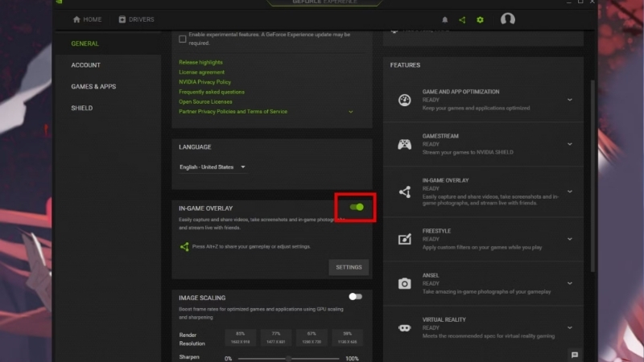Viewport: 644px width, 362px height.
Task: Go to the Drivers tab
Action: [136, 19]
